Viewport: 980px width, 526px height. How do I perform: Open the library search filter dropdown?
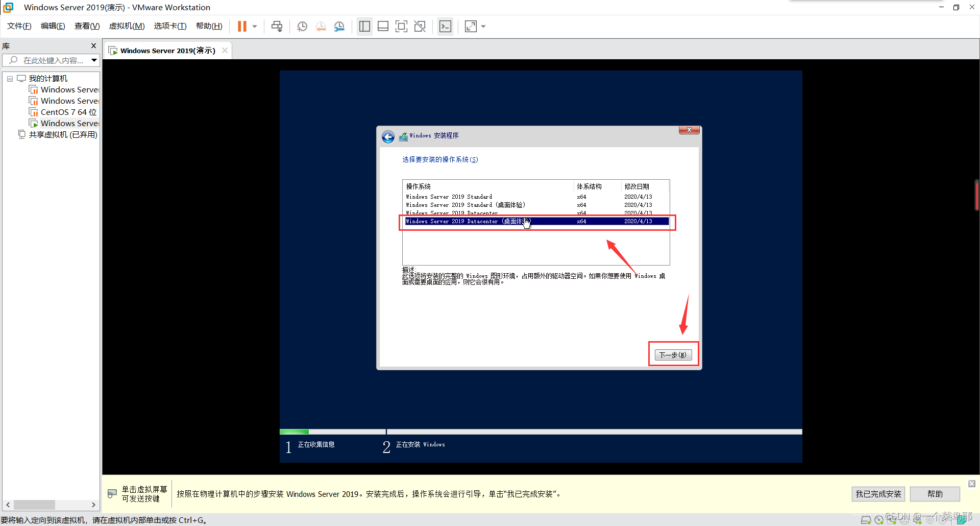coord(94,60)
